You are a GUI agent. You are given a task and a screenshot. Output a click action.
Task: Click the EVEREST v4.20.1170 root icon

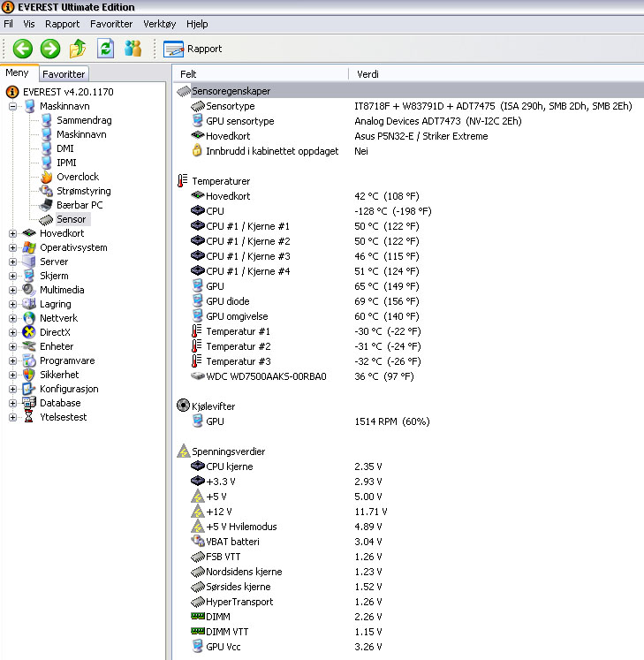(x=12, y=92)
